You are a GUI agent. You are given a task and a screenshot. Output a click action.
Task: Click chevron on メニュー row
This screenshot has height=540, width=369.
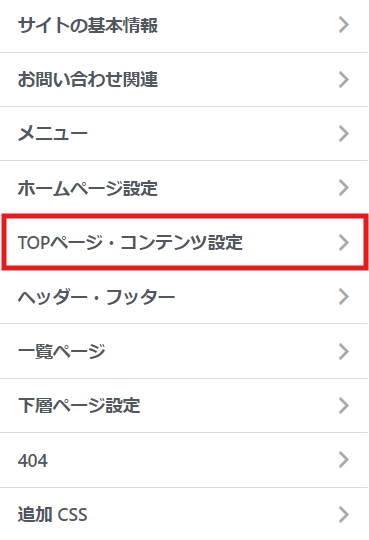pos(344,133)
